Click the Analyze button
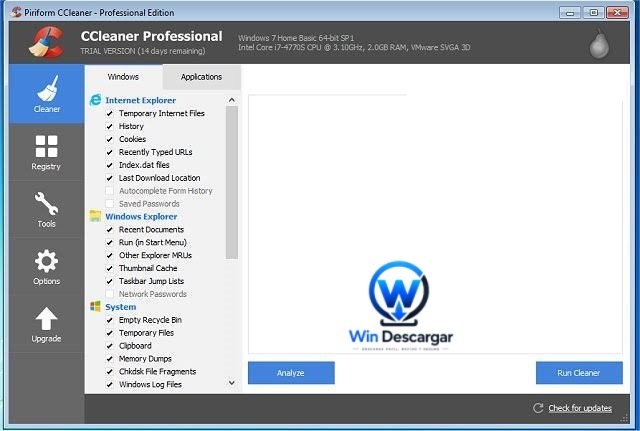The height and width of the screenshot is (431, 640). [291, 373]
